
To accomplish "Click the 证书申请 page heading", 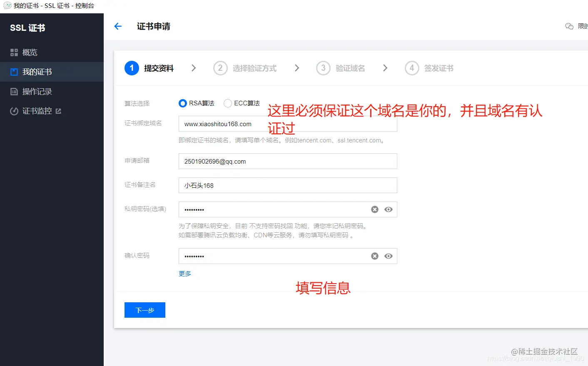I will tap(154, 26).
